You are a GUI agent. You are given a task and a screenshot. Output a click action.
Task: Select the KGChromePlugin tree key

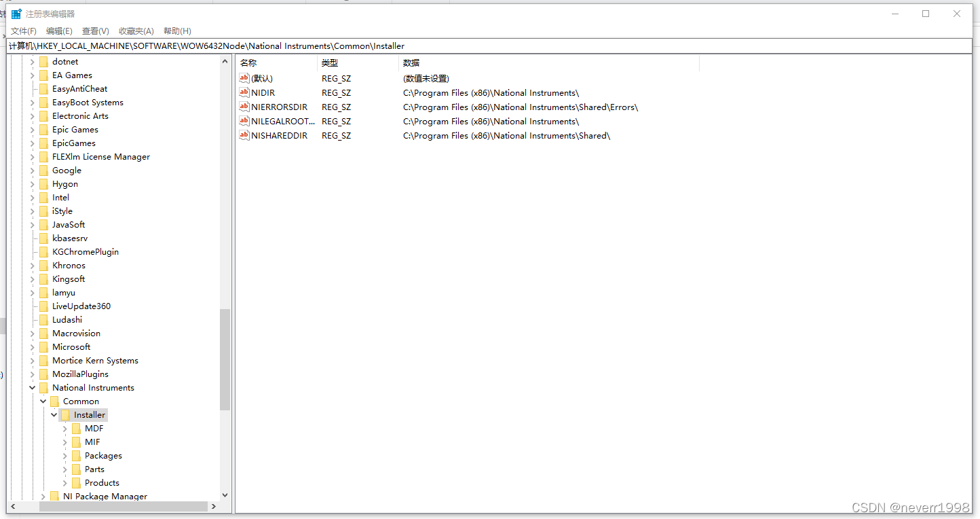coord(86,252)
